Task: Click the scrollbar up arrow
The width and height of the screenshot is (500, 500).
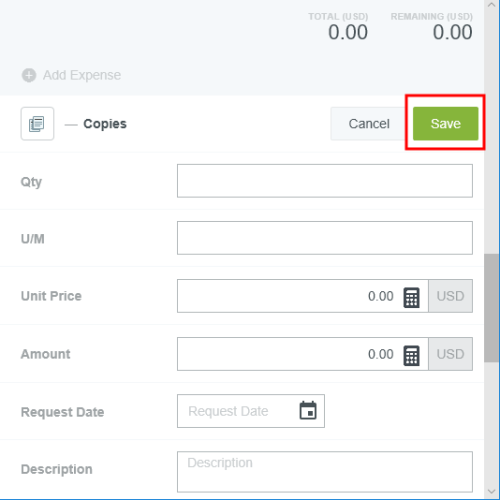Action: 492,5
